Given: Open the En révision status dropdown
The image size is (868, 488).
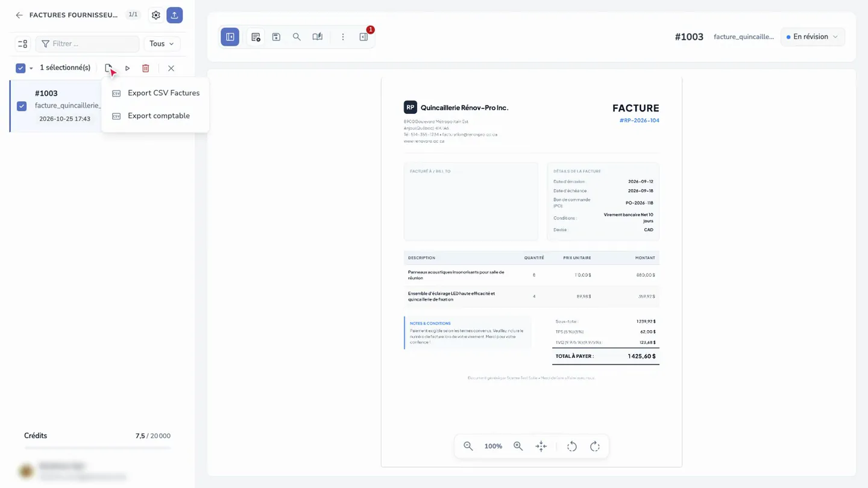Looking at the screenshot, I should tap(813, 37).
